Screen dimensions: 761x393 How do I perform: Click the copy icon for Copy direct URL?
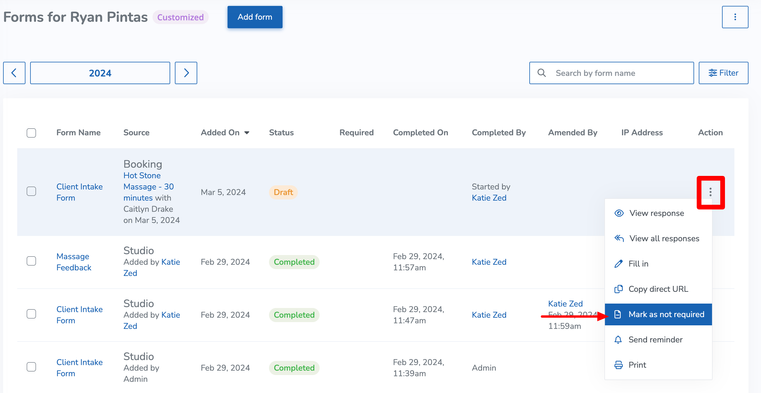point(618,289)
